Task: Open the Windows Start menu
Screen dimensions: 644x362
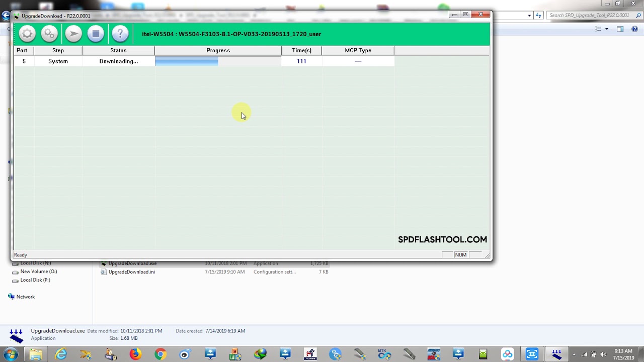Action: coord(10,354)
